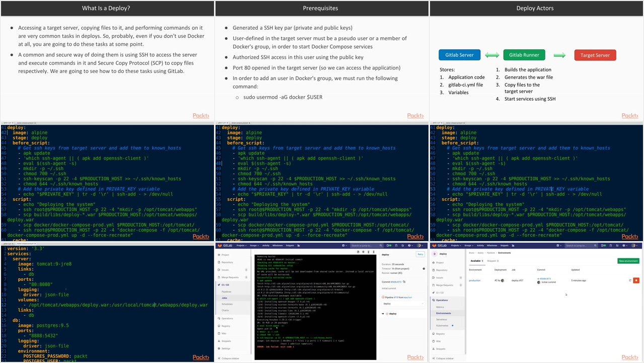
Task: Click 'image: tomcat:9-jre8' line in compose editor
Action: coord(45,264)
